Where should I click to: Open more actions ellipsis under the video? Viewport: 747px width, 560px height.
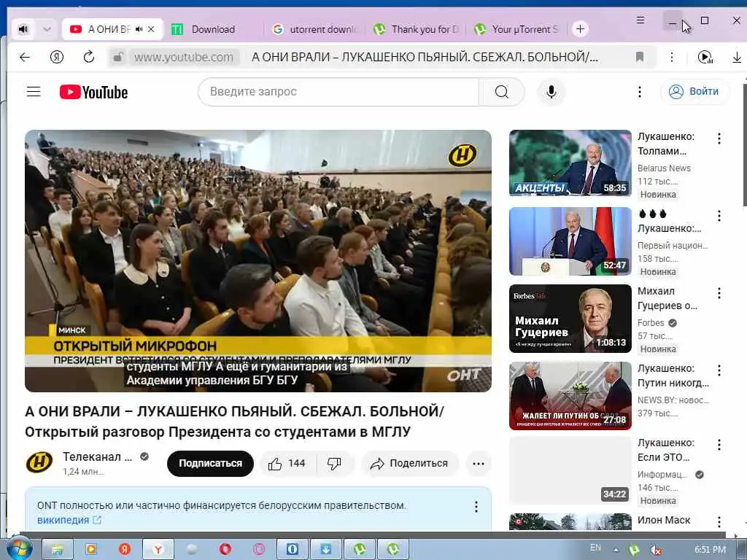click(x=479, y=463)
